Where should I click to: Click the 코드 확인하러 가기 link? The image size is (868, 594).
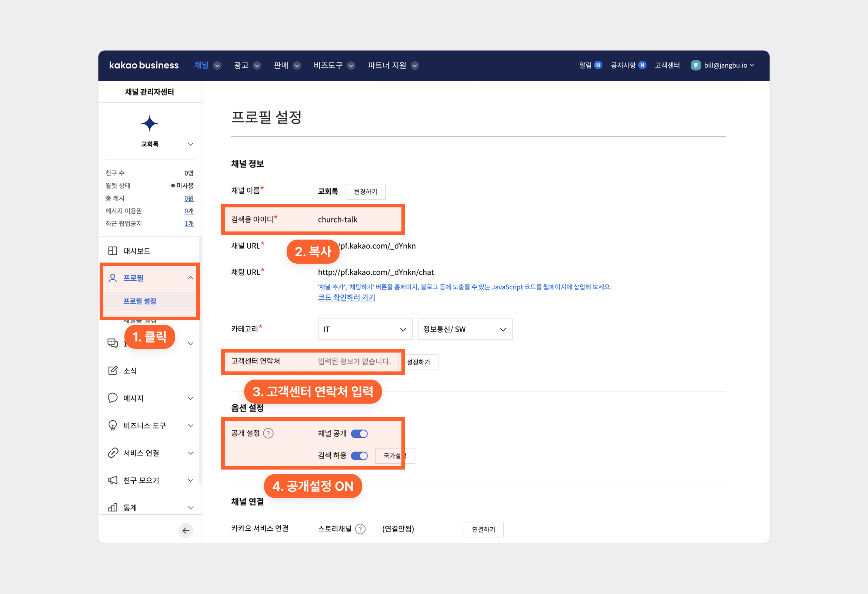tap(346, 297)
